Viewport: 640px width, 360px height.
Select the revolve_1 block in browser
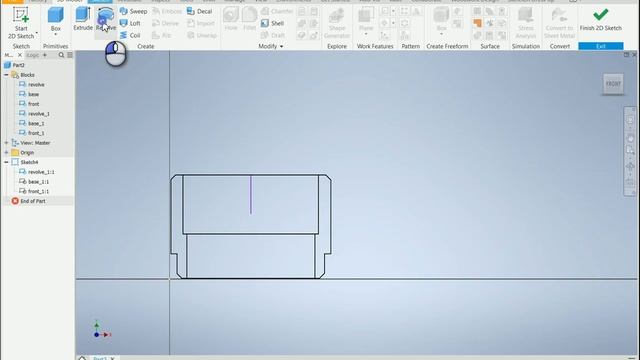tap(34, 114)
